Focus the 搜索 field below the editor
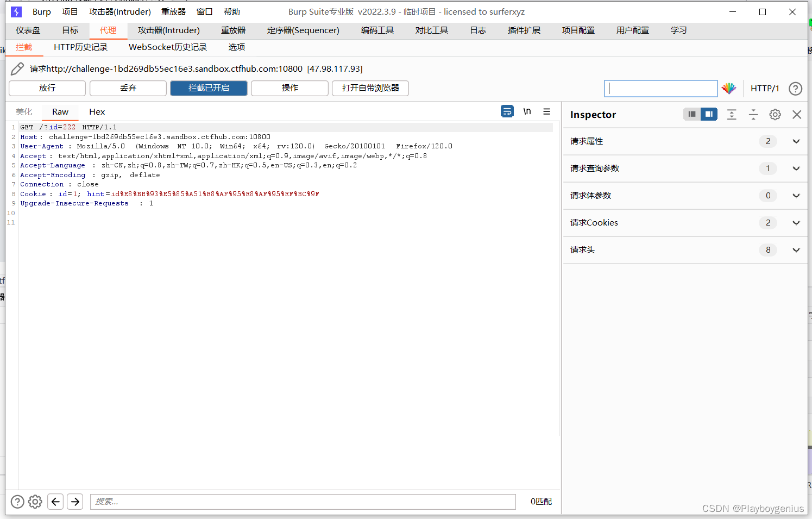812x519 pixels. (303, 502)
